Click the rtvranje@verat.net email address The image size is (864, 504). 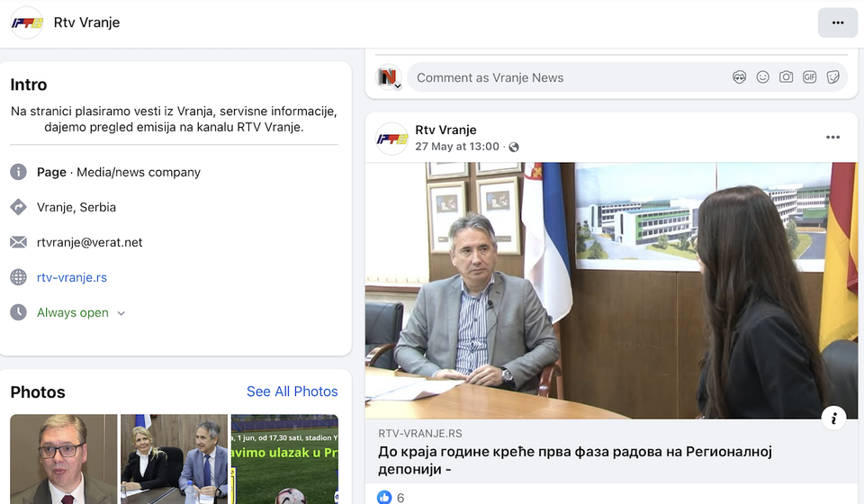point(89,242)
